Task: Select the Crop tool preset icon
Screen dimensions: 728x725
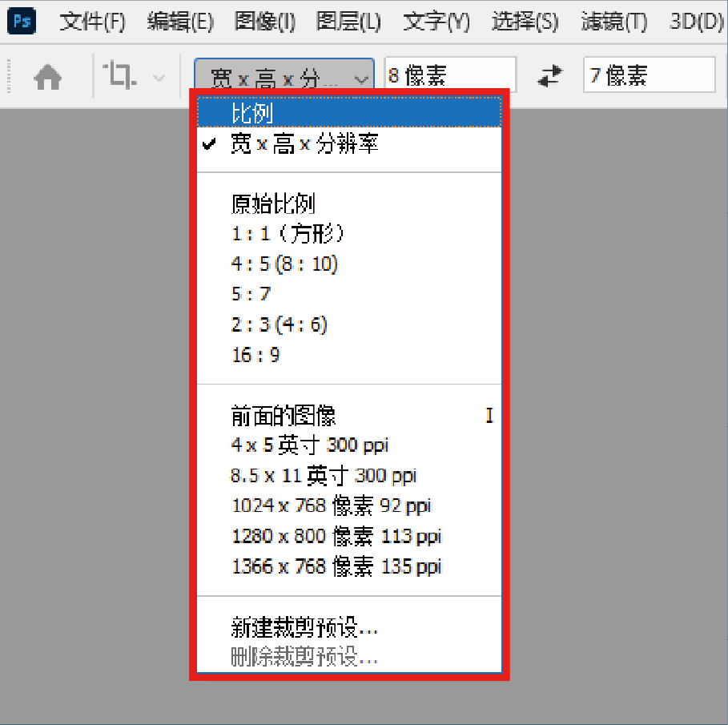Action: (x=122, y=77)
